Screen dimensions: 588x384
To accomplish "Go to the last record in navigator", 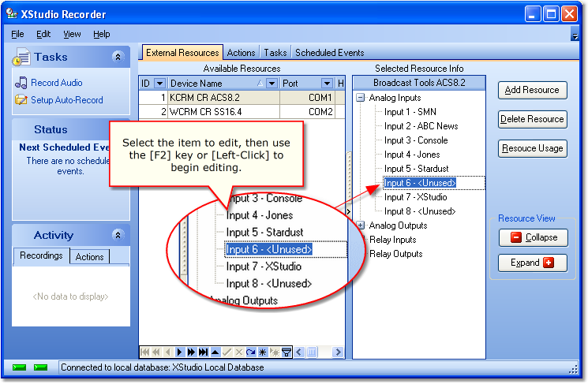I will [204, 352].
